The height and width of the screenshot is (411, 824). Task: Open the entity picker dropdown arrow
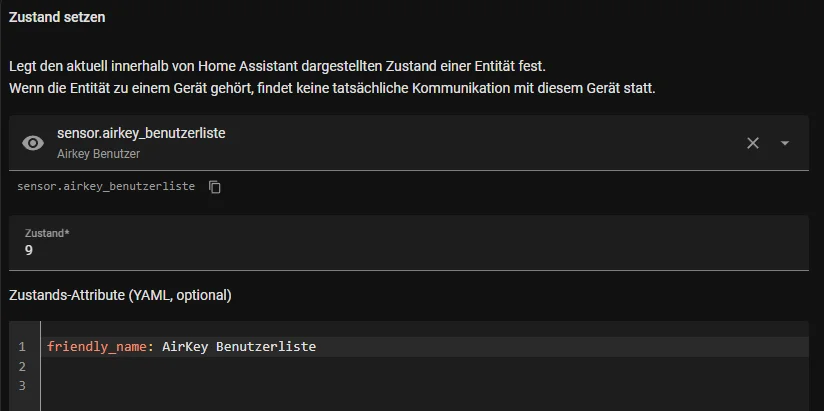(785, 143)
